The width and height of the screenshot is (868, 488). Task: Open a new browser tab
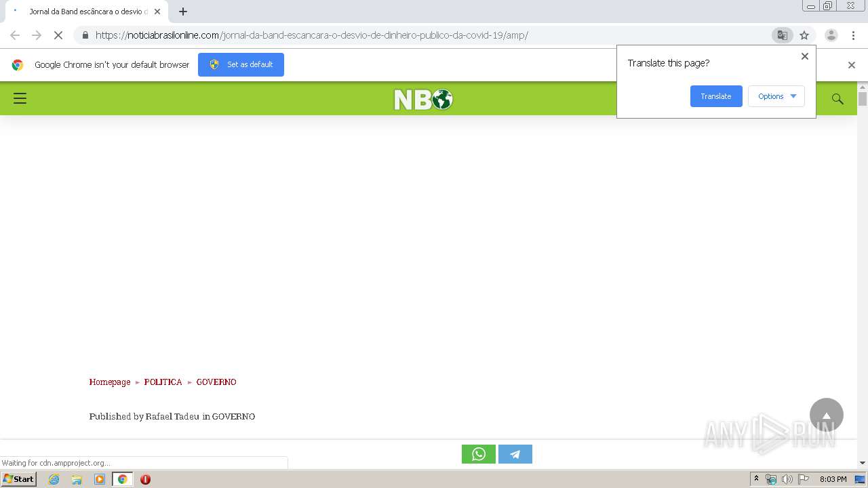(183, 12)
